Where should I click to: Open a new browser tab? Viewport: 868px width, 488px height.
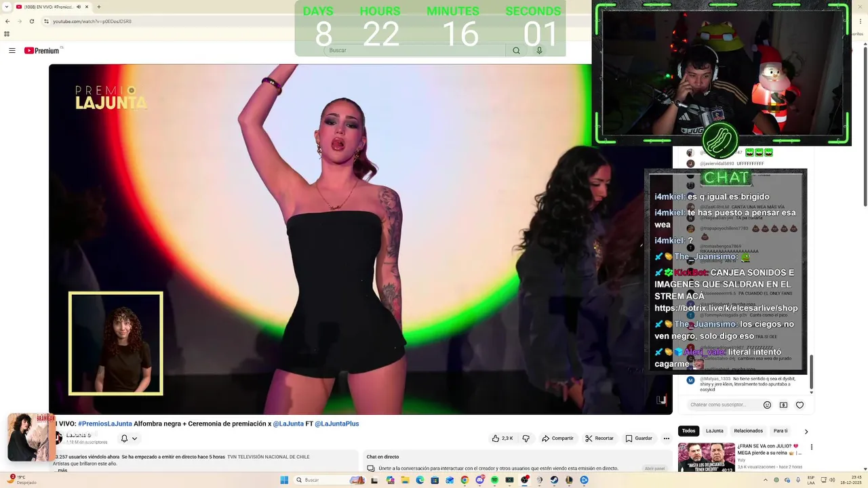[98, 7]
